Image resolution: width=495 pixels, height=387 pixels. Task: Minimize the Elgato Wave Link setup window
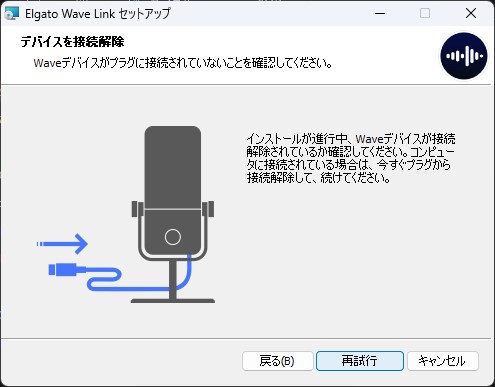pyautogui.click(x=380, y=14)
